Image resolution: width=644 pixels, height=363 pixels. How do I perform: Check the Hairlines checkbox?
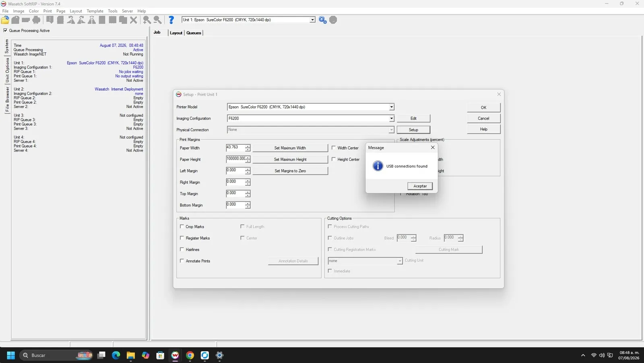click(x=182, y=249)
